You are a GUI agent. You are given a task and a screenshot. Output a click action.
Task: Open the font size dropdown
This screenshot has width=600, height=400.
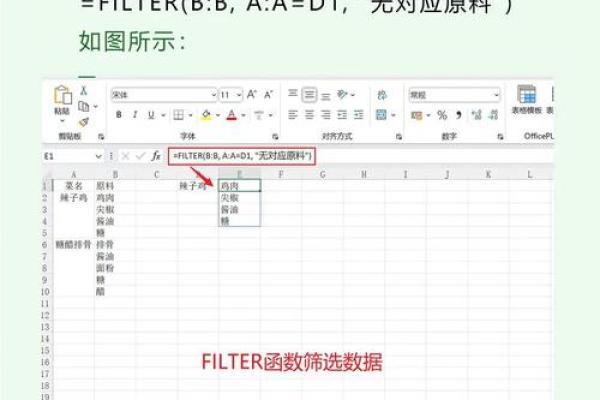click(x=239, y=95)
